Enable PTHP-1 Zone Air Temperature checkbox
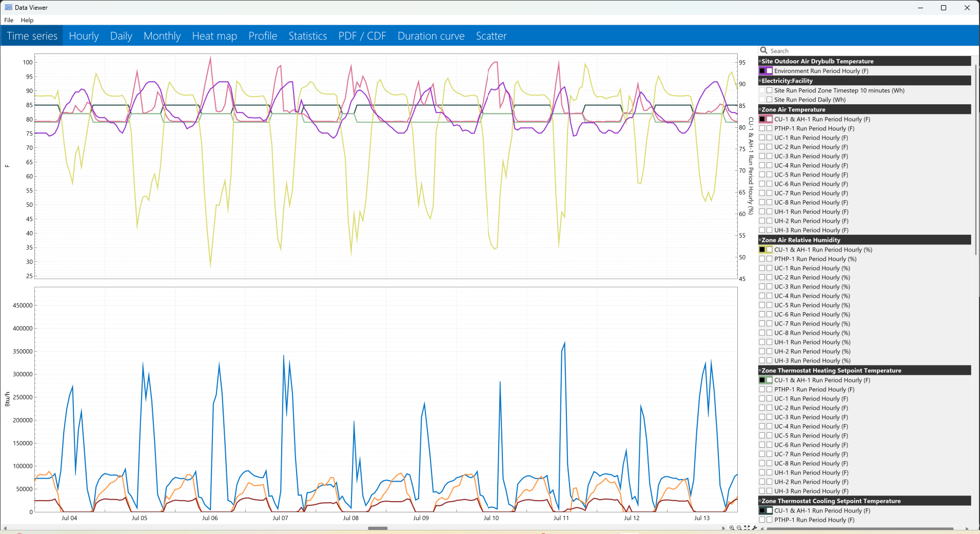Screen dimensions: 980x534 [769, 128]
